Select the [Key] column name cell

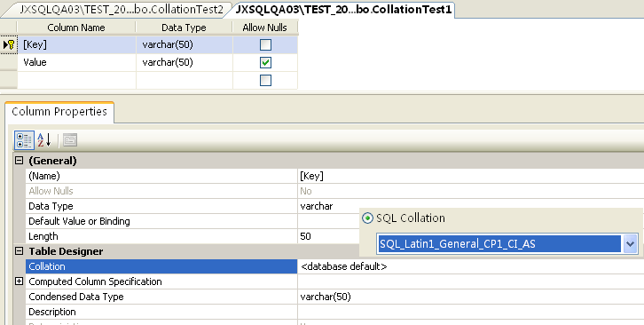(x=76, y=44)
